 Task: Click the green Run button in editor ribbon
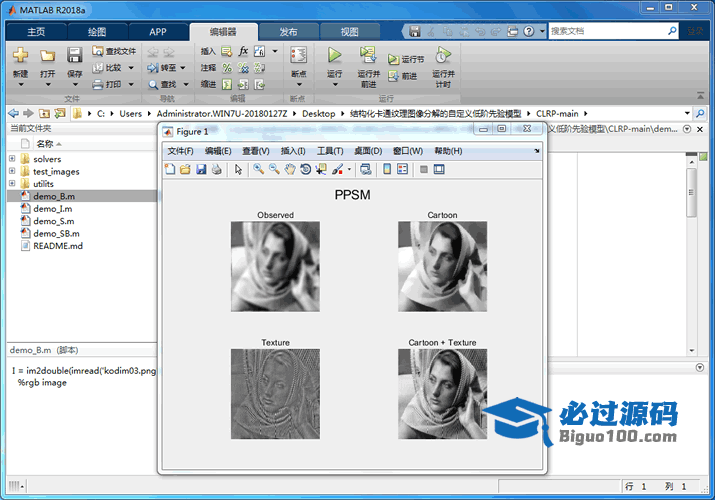click(x=335, y=57)
